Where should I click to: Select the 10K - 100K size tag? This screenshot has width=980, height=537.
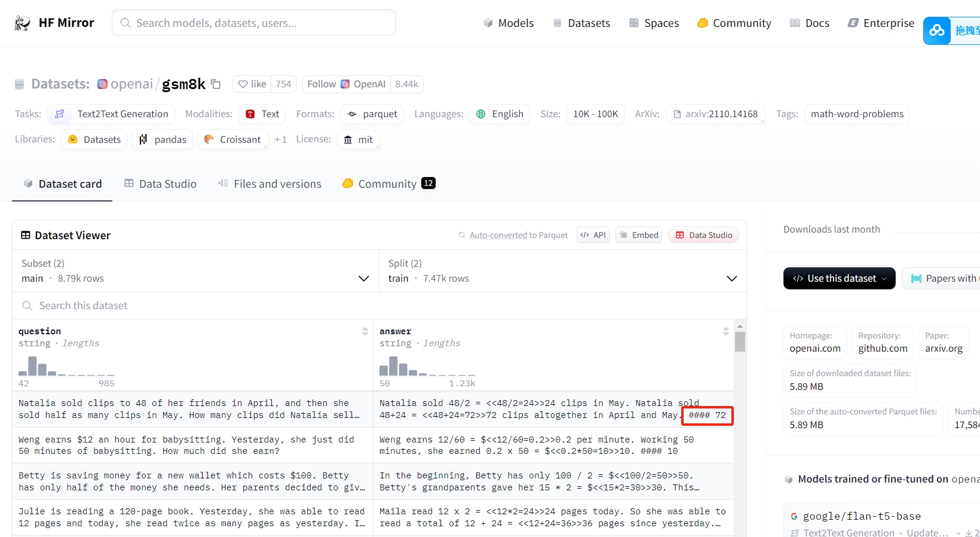click(x=596, y=114)
